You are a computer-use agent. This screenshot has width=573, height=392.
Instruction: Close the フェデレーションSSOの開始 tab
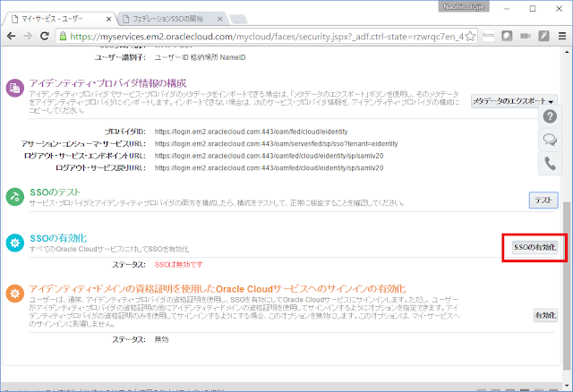[x=219, y=19]
